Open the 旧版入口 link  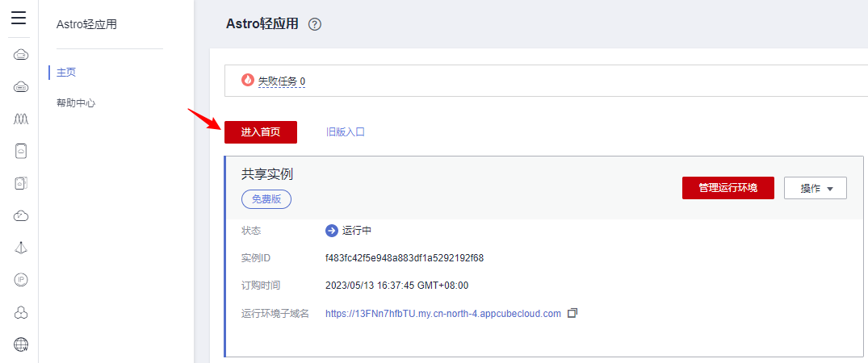coord(346,132)
